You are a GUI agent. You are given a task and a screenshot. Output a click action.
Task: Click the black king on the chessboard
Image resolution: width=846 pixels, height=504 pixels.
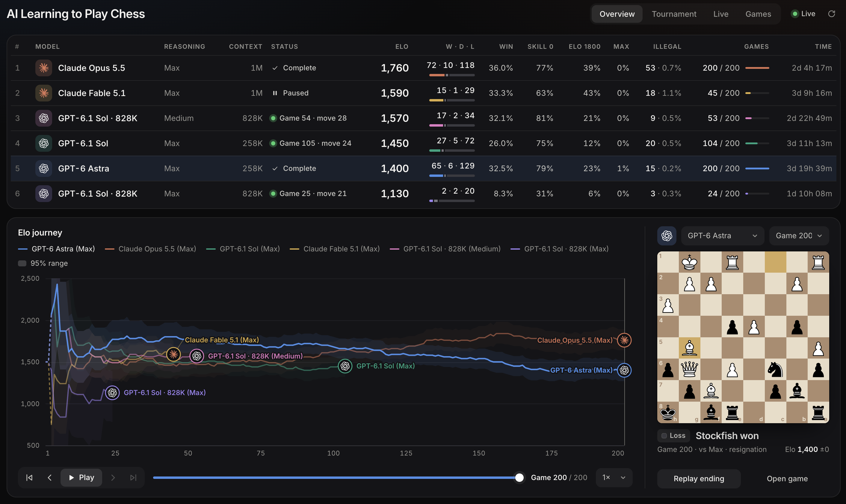(667, 413)
